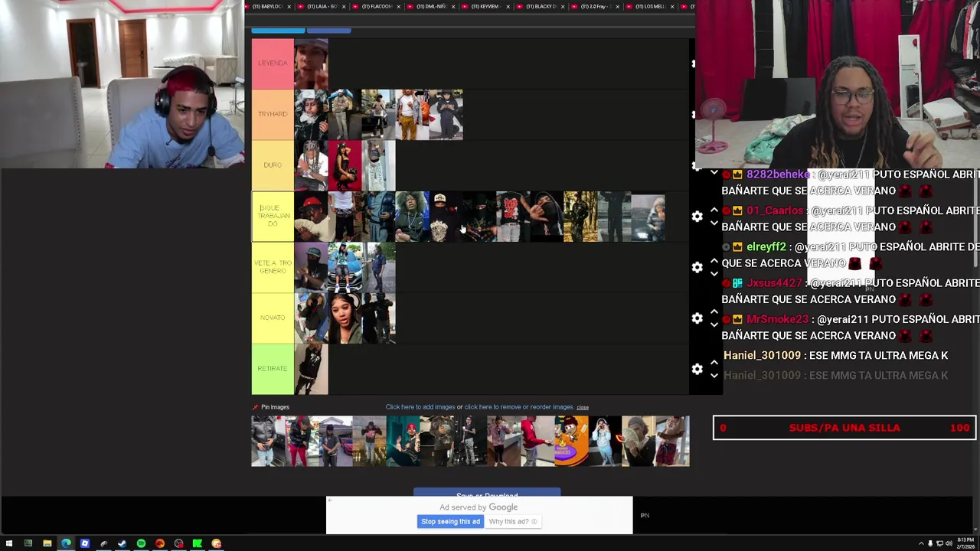The width and height of the screenshot is (980, 551).
Task: Click the NOVATO tier label
Action: tap(273, 318)
